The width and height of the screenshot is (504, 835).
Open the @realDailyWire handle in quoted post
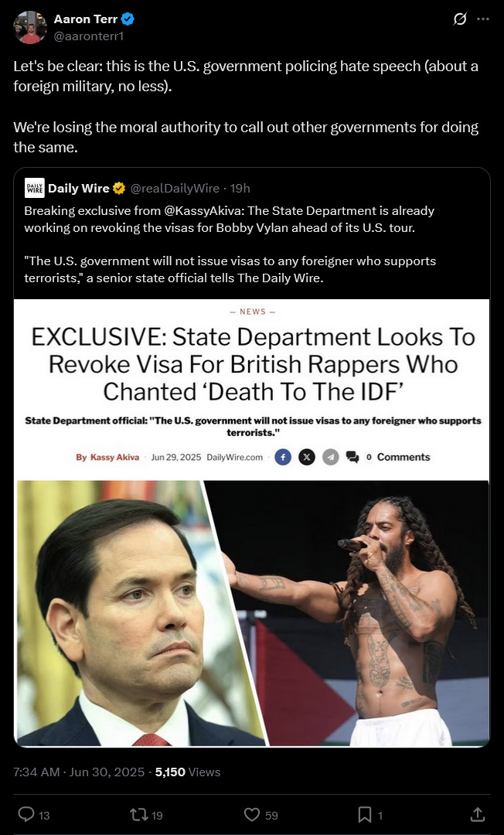point(175,188)
